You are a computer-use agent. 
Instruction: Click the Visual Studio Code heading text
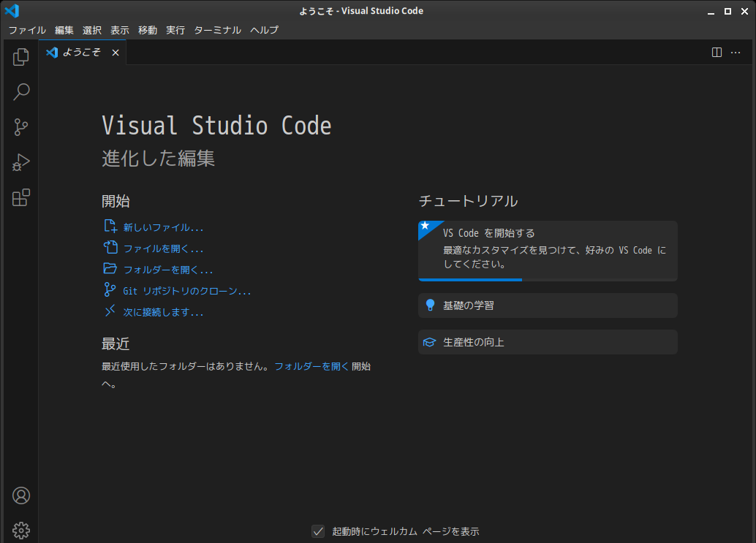coord(216,126)
